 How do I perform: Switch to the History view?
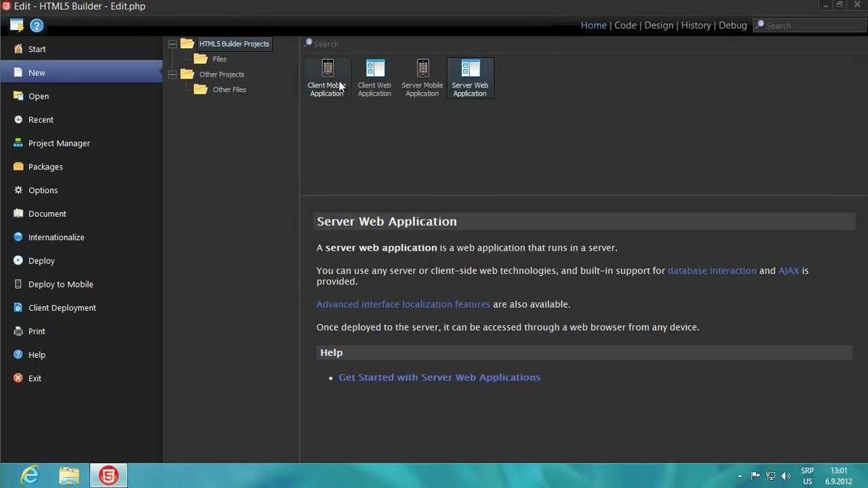[x=696, y=25]
